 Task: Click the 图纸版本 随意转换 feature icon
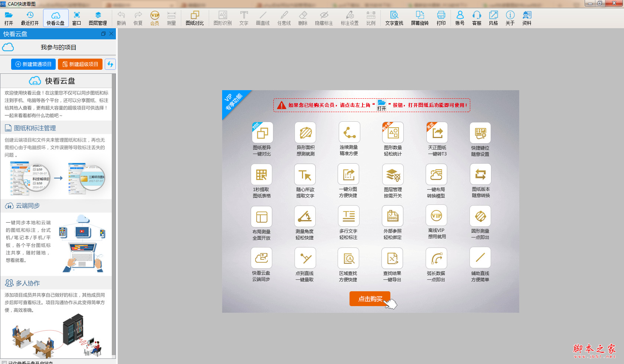coord(481,174)
